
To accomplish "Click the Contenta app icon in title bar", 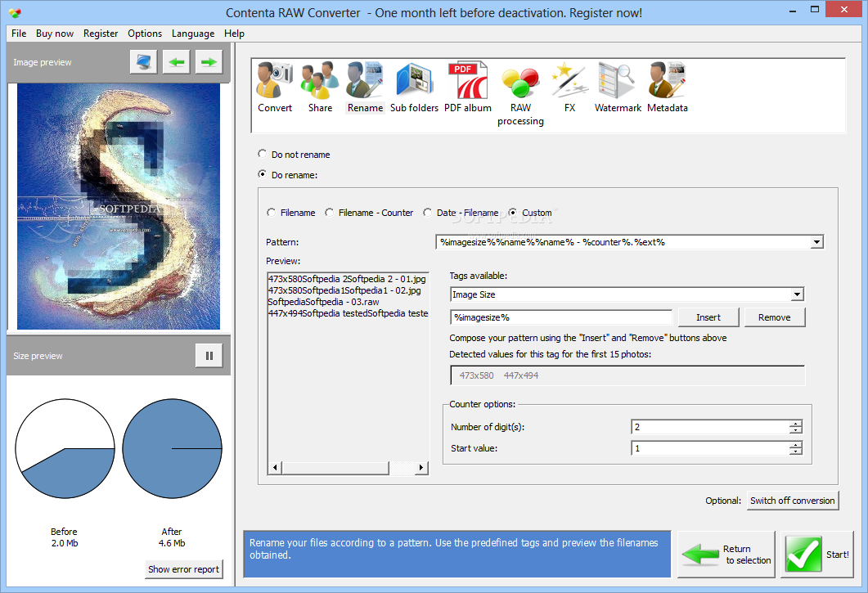I will (16, 12).
